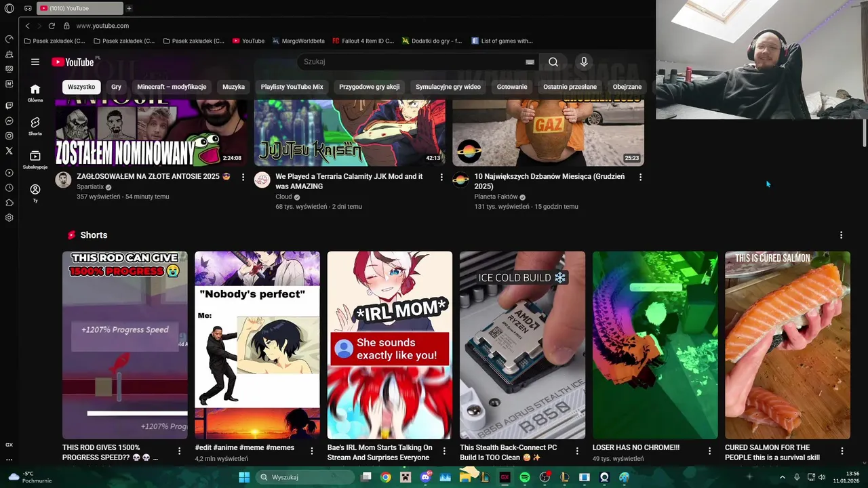Open Google Chrome from the taskbar

386,477
